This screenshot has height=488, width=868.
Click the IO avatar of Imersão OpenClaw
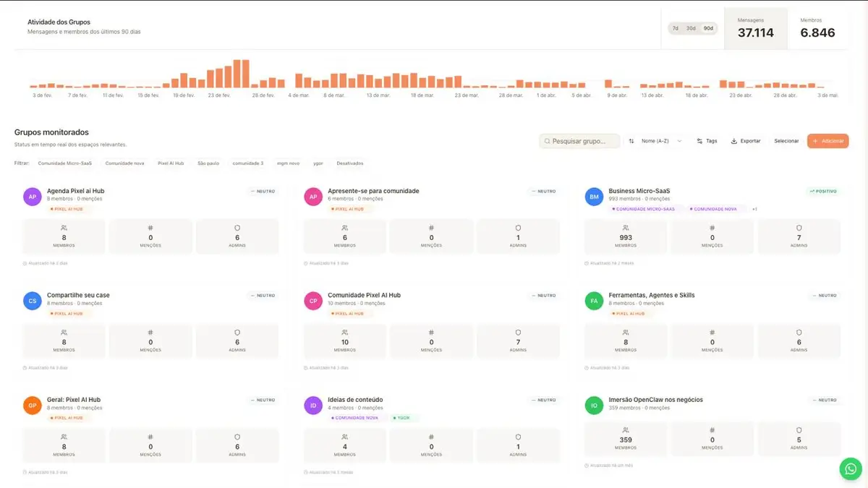[x=594, y=405]
